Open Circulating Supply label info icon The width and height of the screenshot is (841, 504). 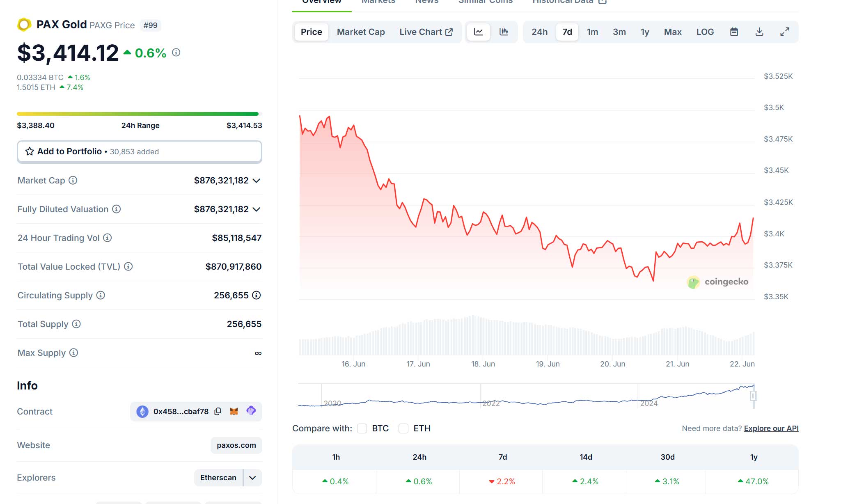point(101,295)
